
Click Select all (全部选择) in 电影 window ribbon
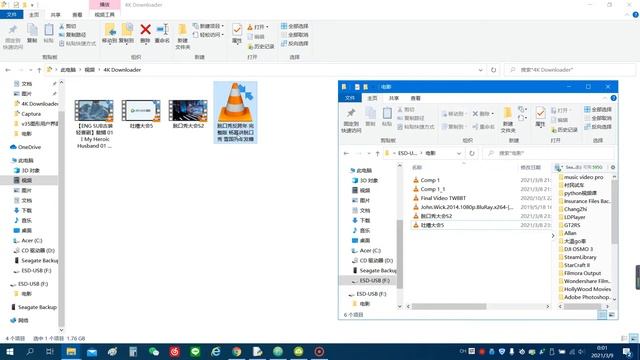[598, 109]
